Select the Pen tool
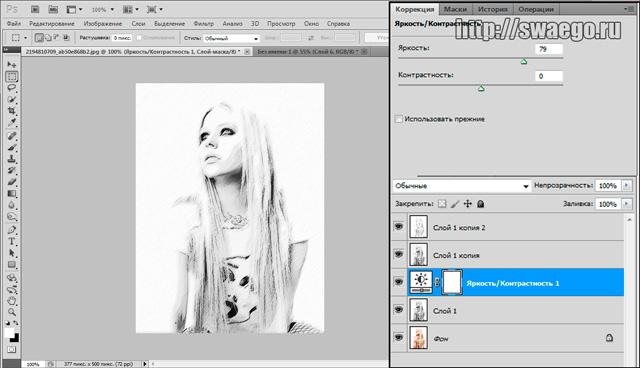 (x=12, y=230)
